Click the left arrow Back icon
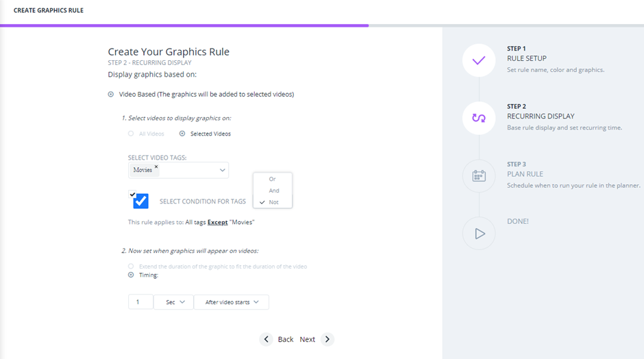 tap(266, 339)
